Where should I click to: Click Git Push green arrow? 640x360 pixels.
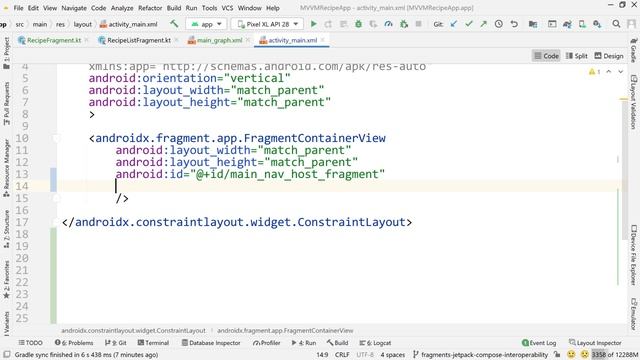click(x=483, y=24)
